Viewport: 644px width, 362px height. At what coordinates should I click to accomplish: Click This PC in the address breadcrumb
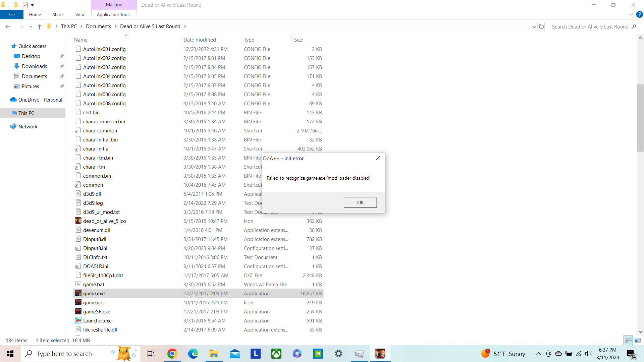(x=69, y=26)
